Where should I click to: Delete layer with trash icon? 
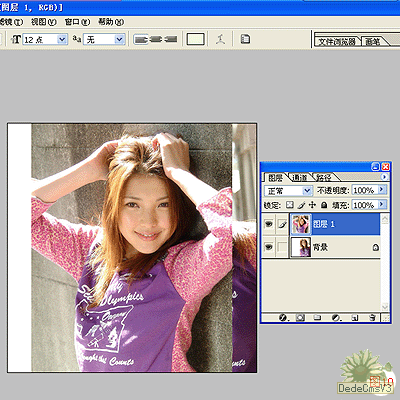pyautogui.click(x=373, y=317)
